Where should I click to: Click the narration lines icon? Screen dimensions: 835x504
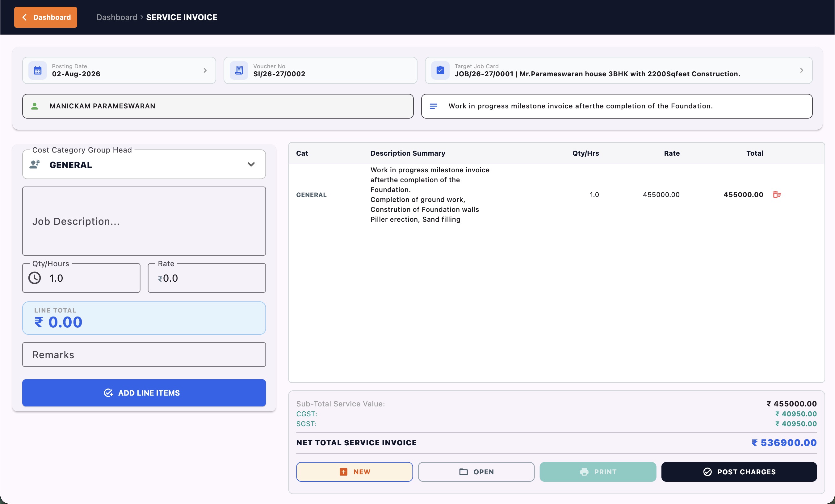(x=434, y=107)
